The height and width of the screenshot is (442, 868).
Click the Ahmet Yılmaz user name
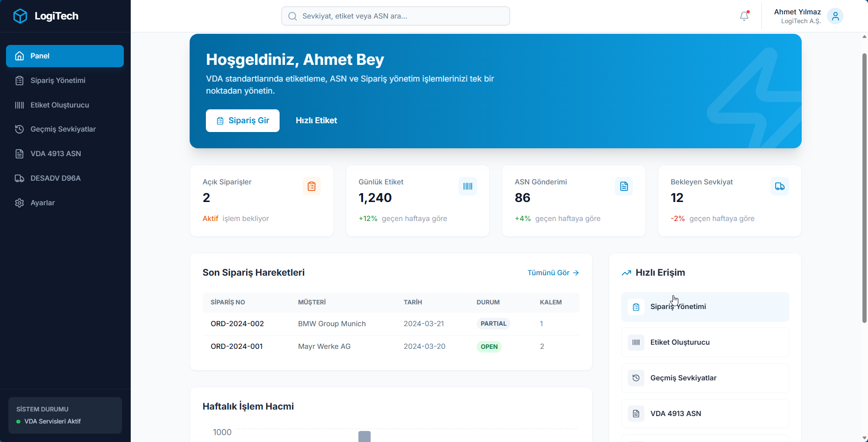[x=798, y=12]
